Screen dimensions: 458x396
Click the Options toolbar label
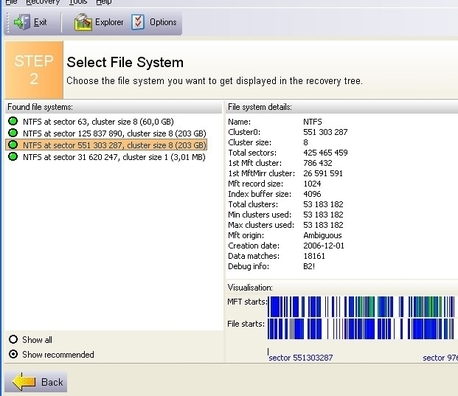point(163,22)
